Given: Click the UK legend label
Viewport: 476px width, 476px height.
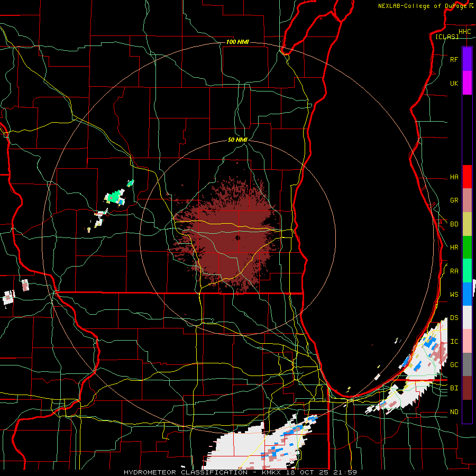Looking at the screenshot, I should pos(454,83).
